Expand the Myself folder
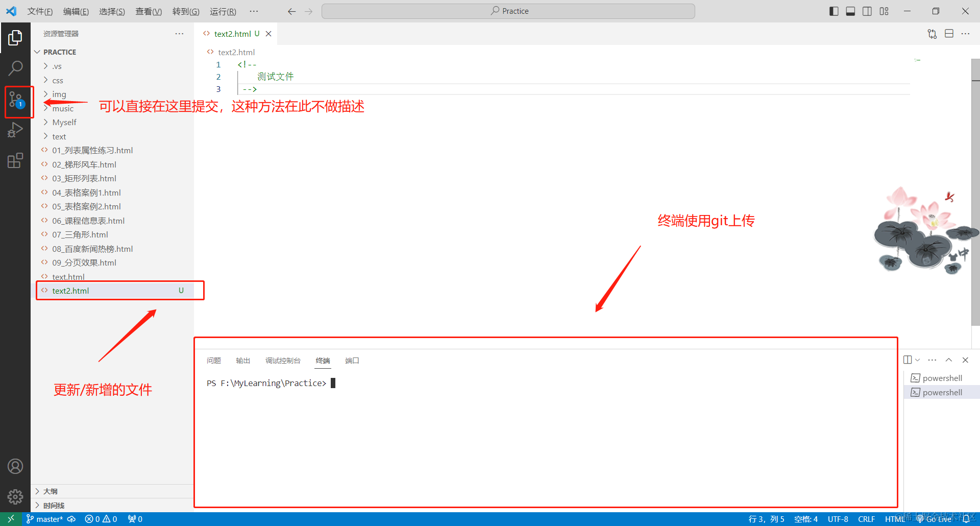Screen dimensions: 980x526 coord(64,123)
